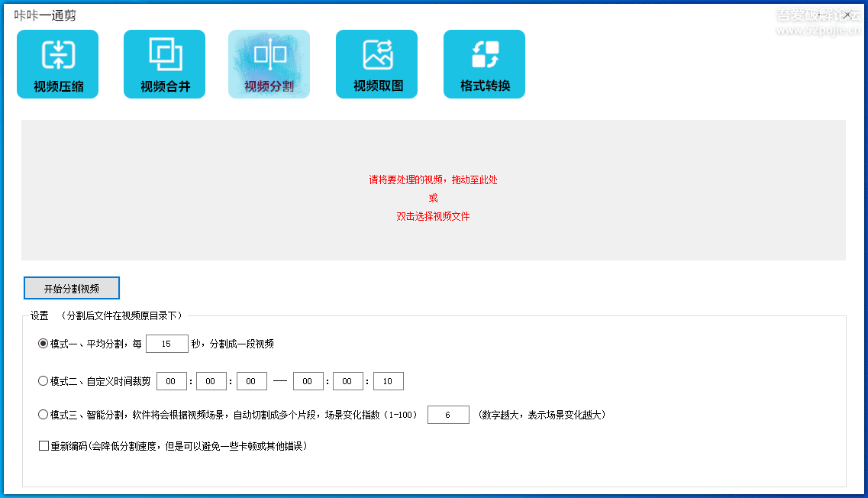Select the 视频压缩 video compression tool
868x498 pixels.
tap(57, 64)
